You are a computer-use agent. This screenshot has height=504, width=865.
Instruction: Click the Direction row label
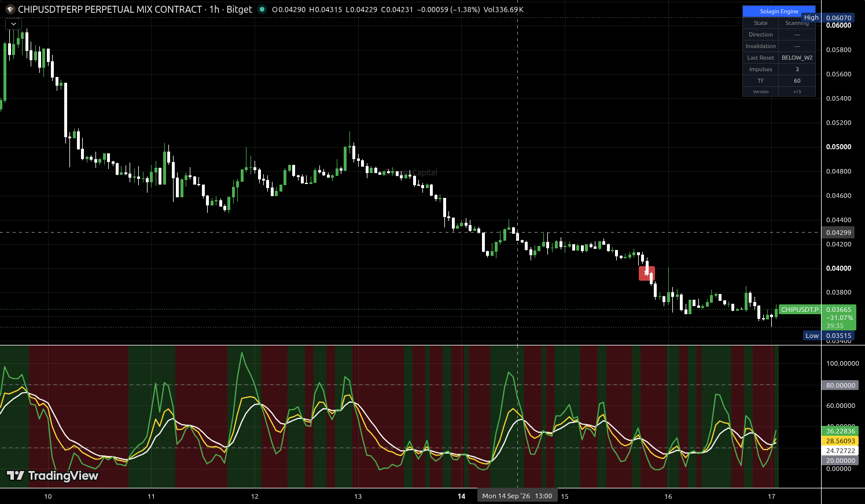point(760,35)
